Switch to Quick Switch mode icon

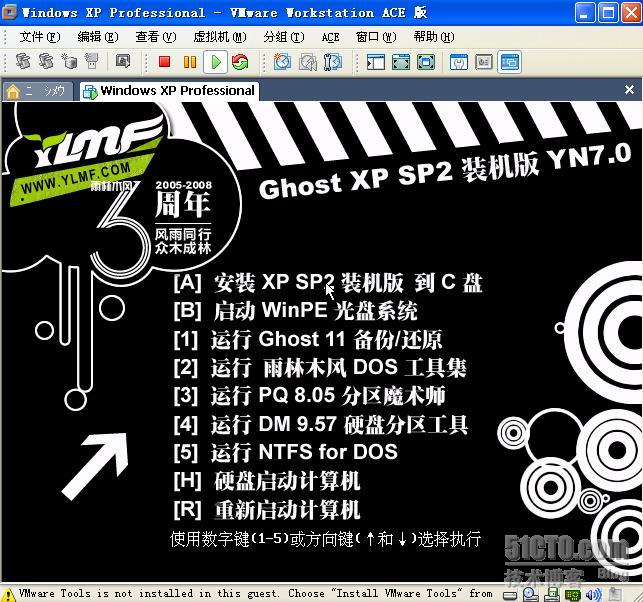(x=401, y=62)
